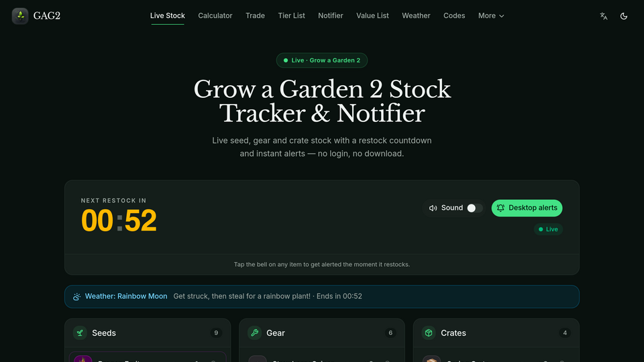Screen dimensions: 644x362
Task: Toggle the Sound switch
Action: (x=475, y=208)
